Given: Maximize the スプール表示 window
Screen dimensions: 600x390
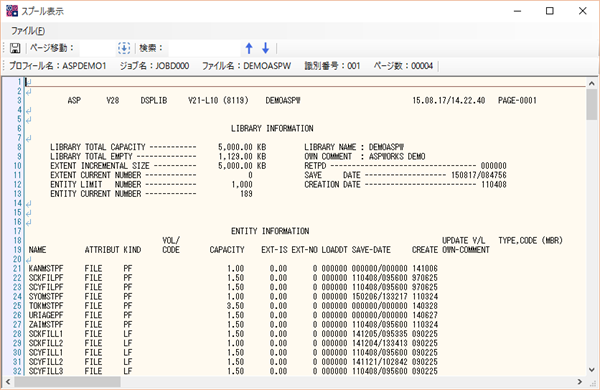Looking at the screenshot, I should [x=550, y=11].
